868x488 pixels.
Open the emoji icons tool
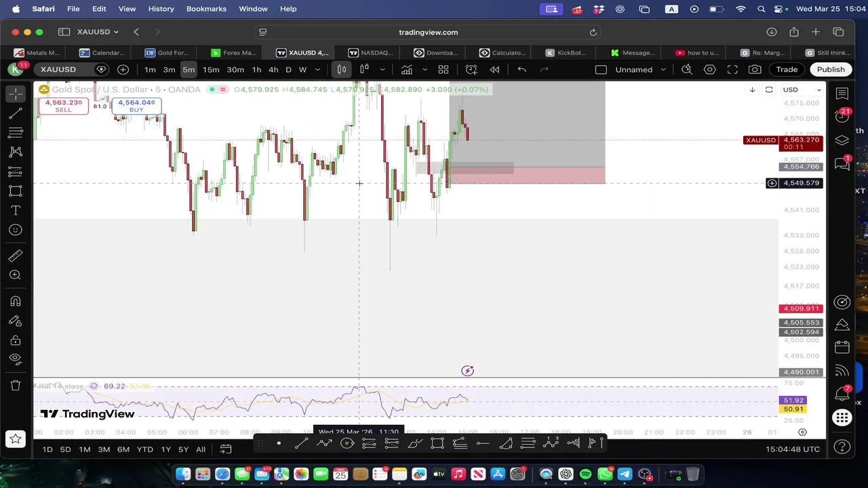(x=16, y=230)
